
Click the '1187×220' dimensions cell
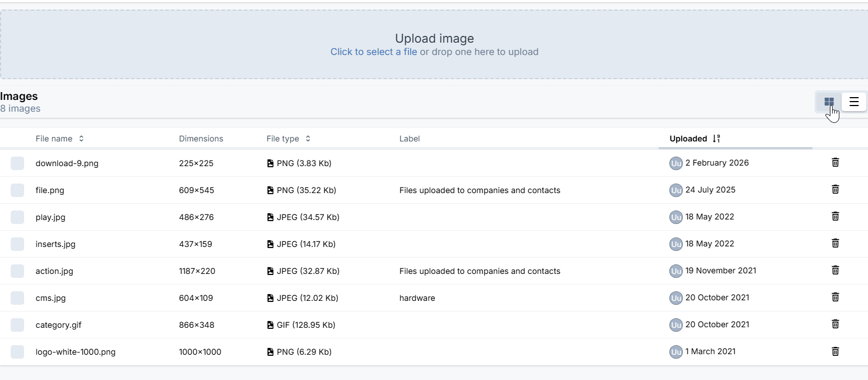tap(197, 271)
